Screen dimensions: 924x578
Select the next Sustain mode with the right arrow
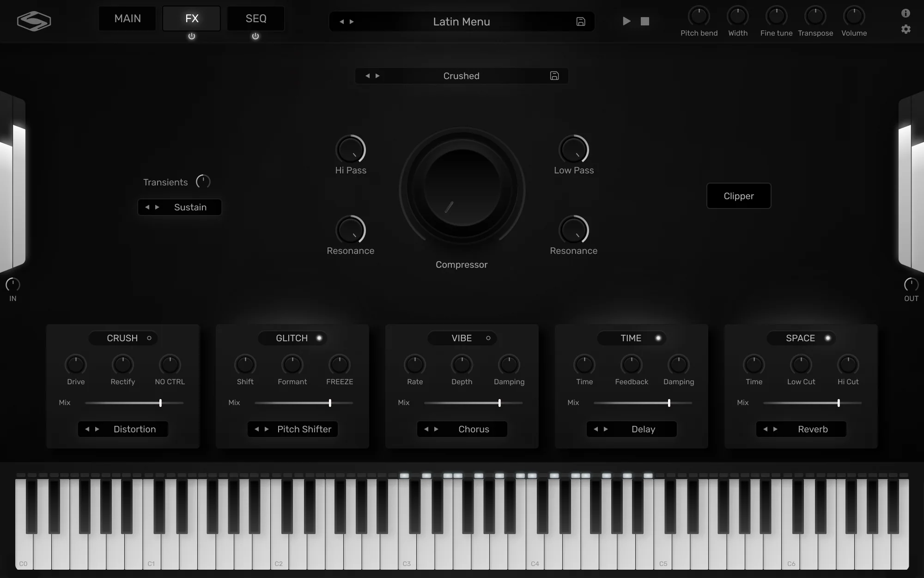pos(158,207)
